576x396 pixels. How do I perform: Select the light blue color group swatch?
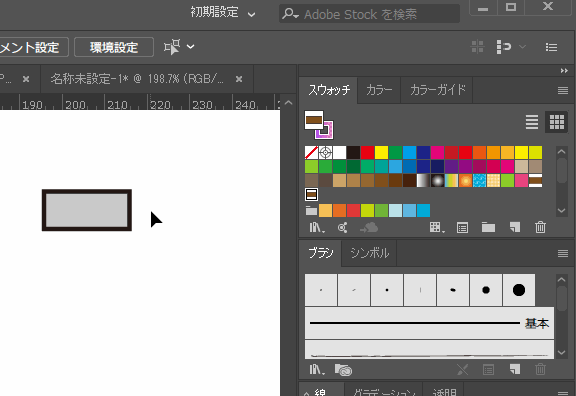395,211
